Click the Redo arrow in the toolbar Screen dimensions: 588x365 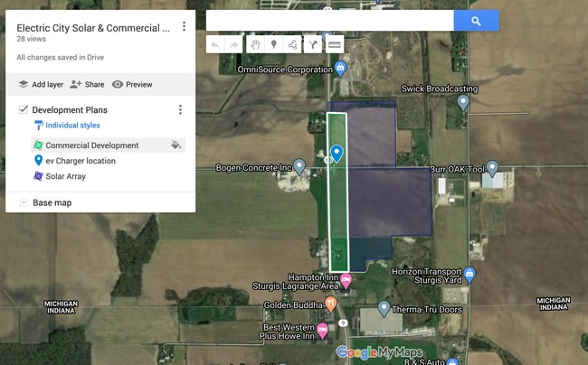tap(233, 44)
